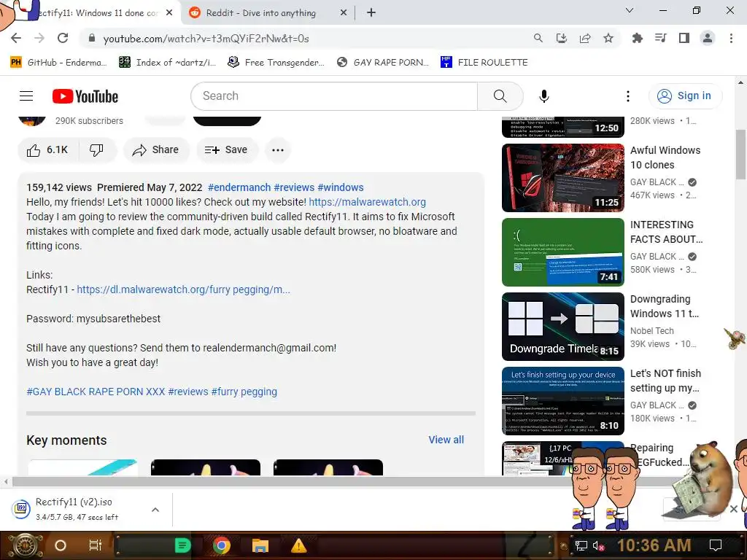747x560 pixels.
Task: Open Let's NOT finish setting up thumbnail
Action: coord(562,401)
